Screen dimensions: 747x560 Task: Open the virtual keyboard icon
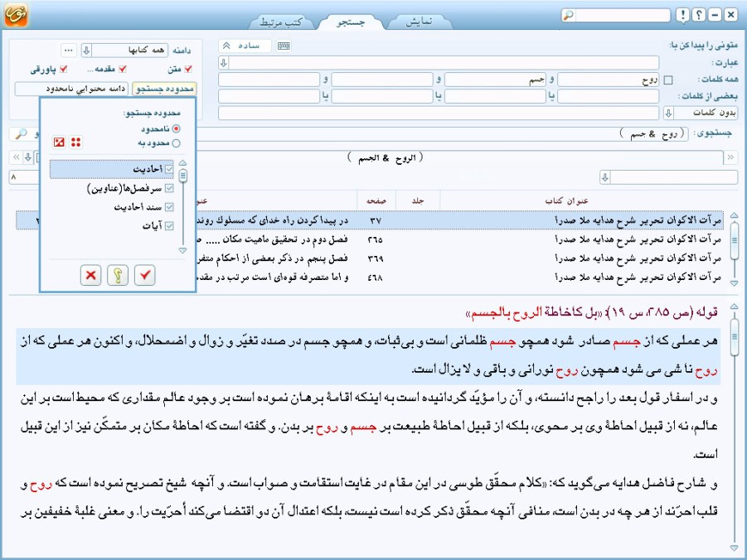(284, 46)
